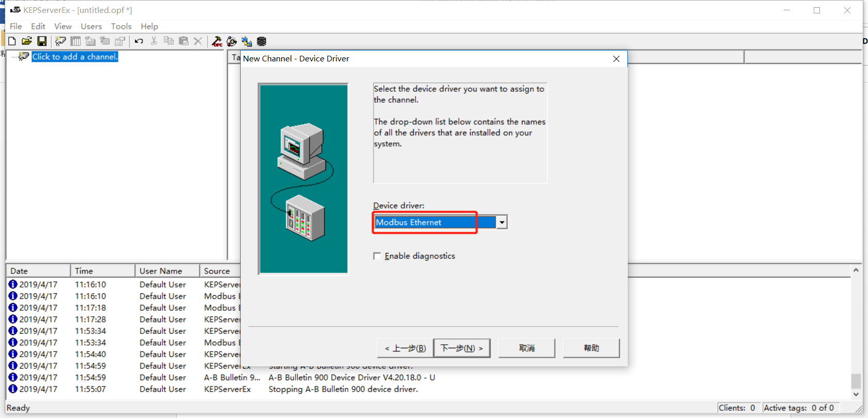
Task: Open the Help menu
Action: tap(149, 26)
